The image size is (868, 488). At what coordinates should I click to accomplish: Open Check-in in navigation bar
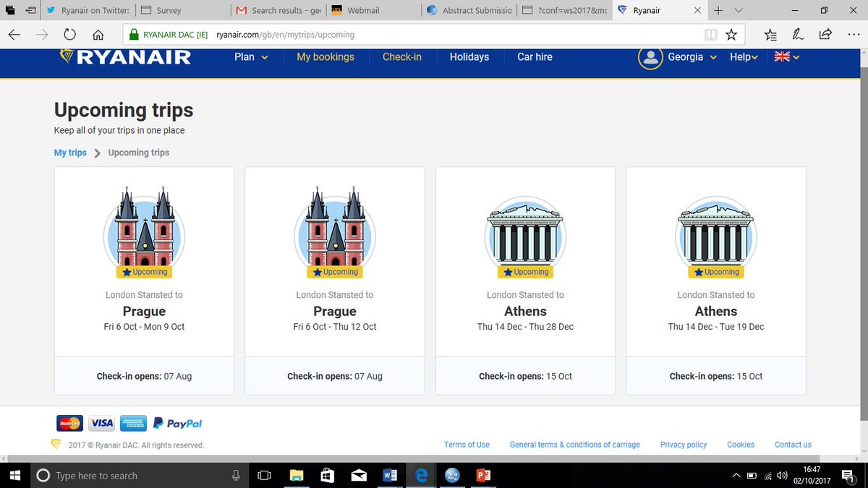pos(402,57)
